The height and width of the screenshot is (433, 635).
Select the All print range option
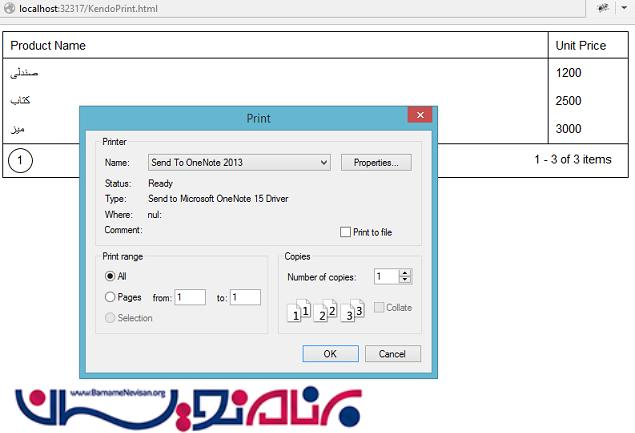110,276
